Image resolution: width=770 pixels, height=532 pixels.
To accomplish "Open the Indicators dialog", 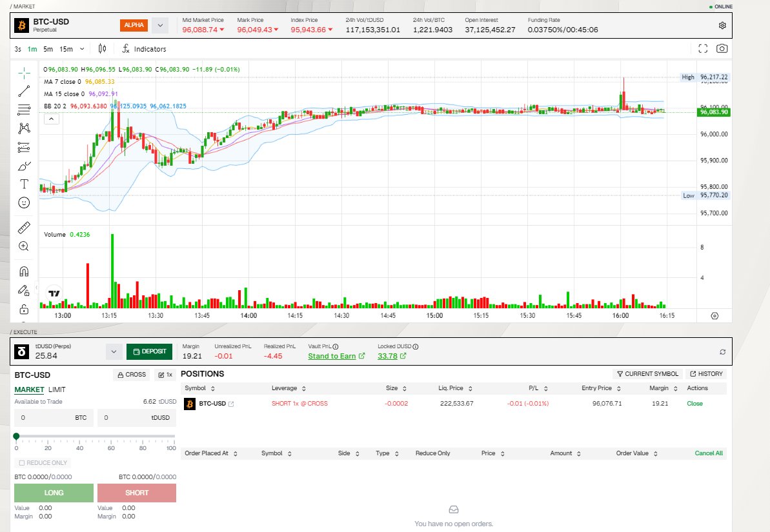I will [145, 49].
